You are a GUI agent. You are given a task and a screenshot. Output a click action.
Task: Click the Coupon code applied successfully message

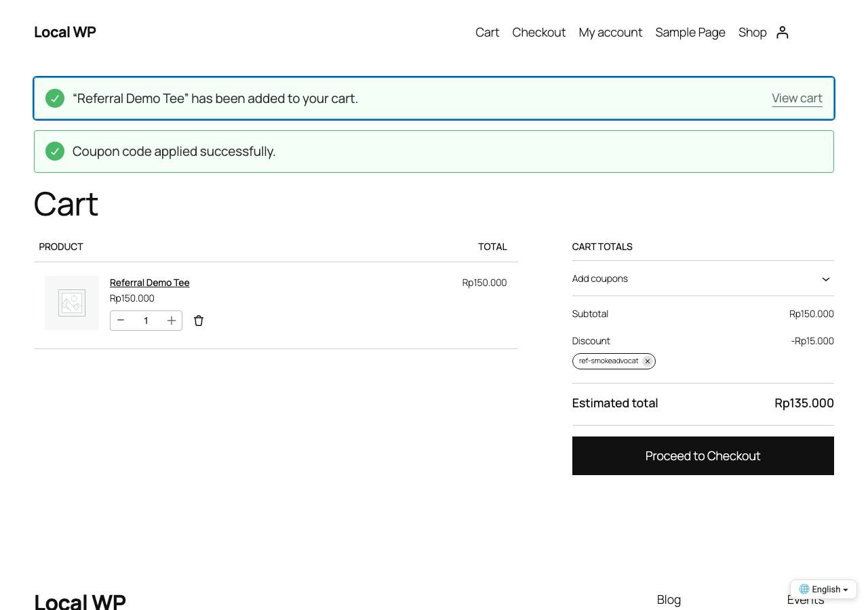tap(174, 151)
